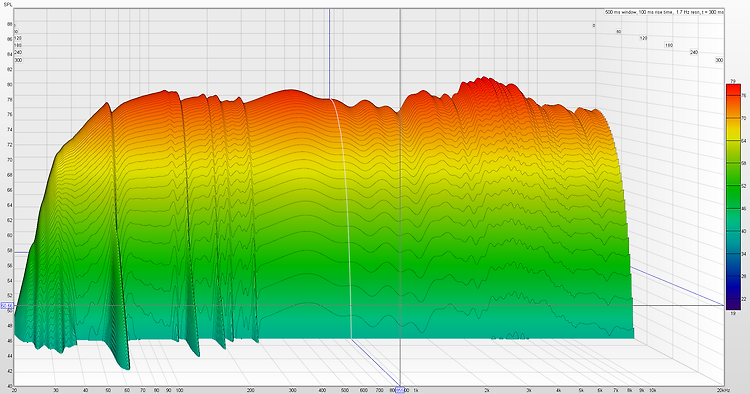Click the '240' label on right time axis
Image resolution: width=750 pixels, height=394 pixels.
pos(694,53)
